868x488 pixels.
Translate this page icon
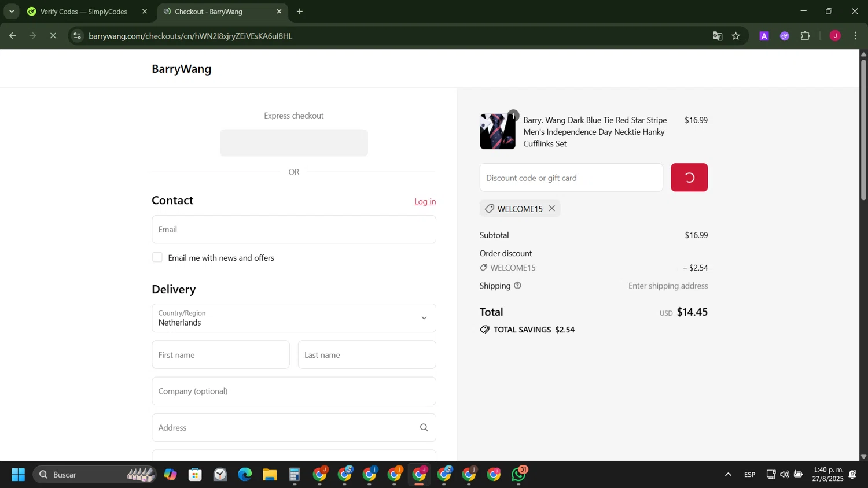[x=718, y=36]
